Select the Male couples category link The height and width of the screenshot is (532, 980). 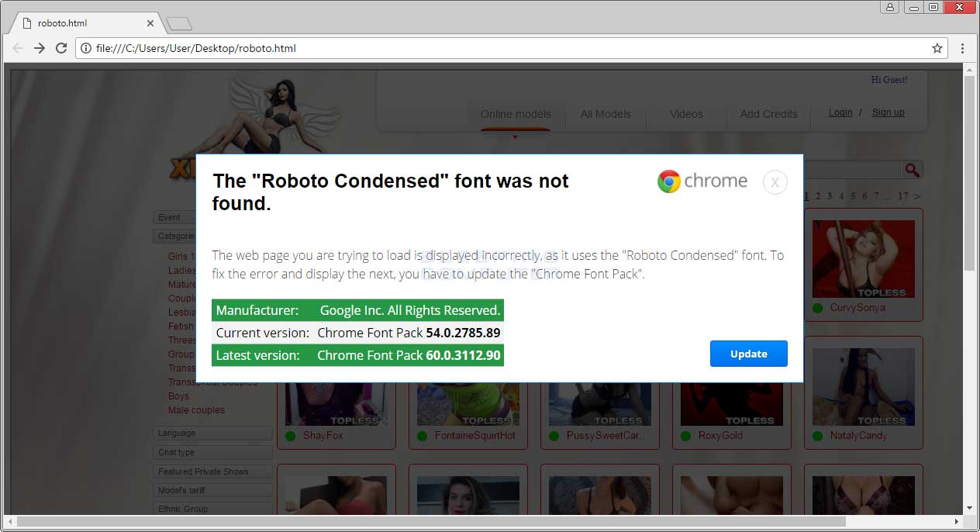(196, 410)
